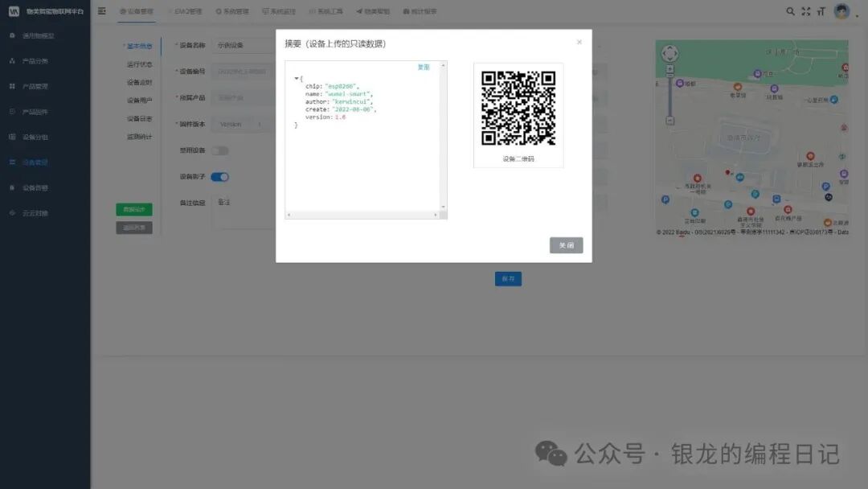Click scroll-left arrow in JSON viewer
The image size is (868, 489).
289,215
